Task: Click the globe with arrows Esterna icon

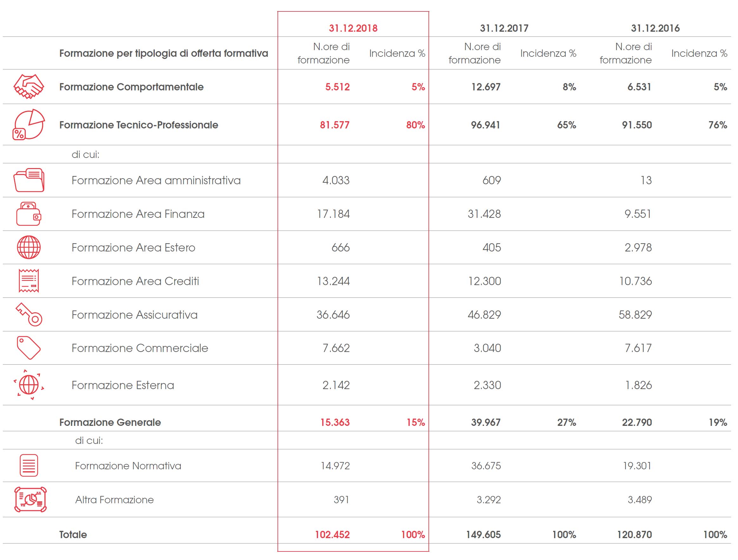Action: tap(29, 385)
